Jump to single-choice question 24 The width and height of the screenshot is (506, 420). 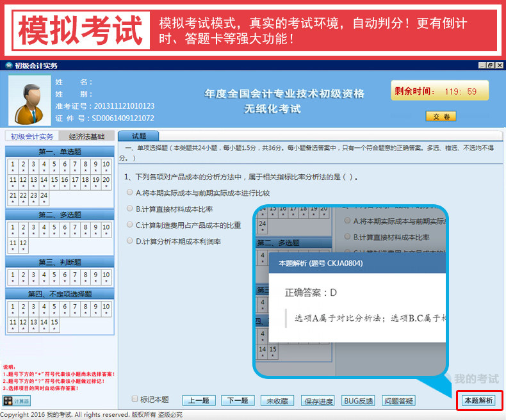(x=44, y=198)
